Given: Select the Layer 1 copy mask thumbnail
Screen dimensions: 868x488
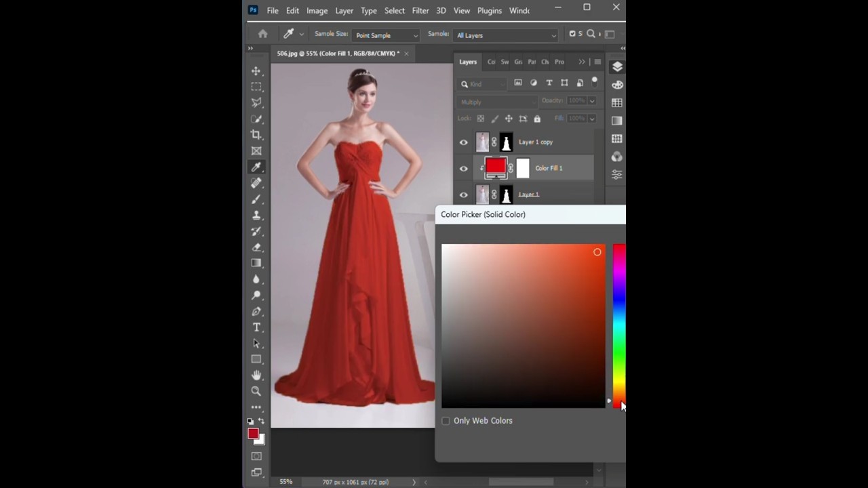Looking at the screenshot, I should tap(506, 142).
